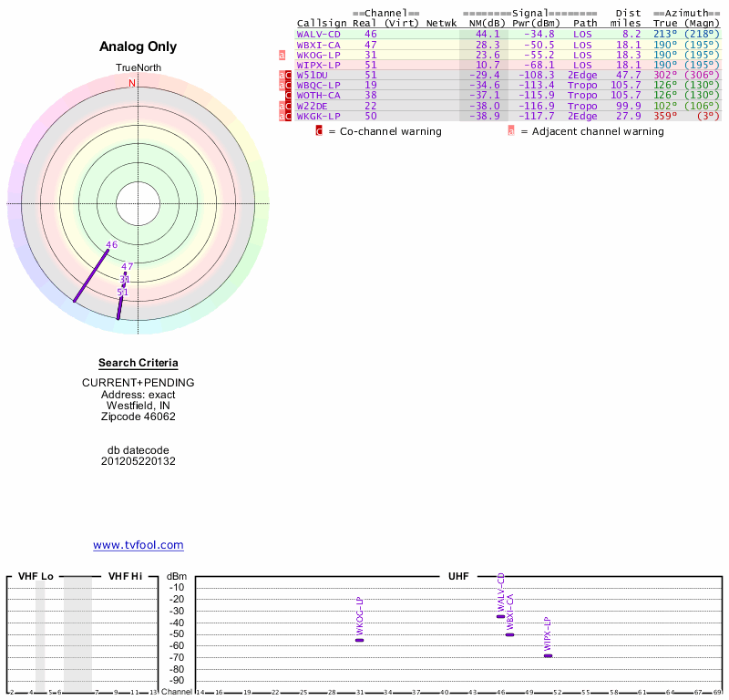Screen dimensions: 729x700
Task: Click the center of the compass radar plot
Action: [x=139, y=202]
